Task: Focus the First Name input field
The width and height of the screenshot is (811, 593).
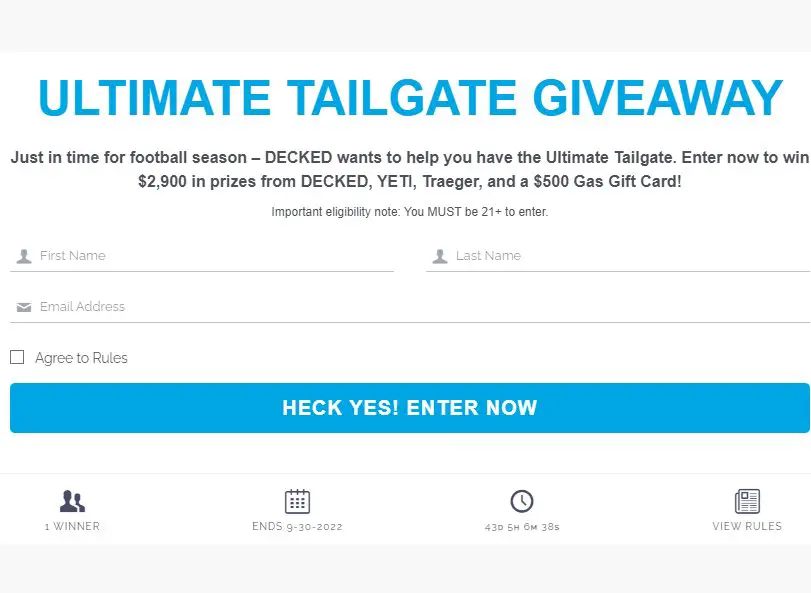Action: [x=215, y=256]
